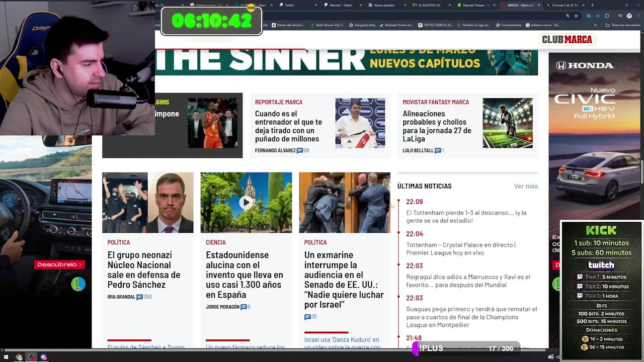Bookmark this page with the star icon

pos(576,16)
